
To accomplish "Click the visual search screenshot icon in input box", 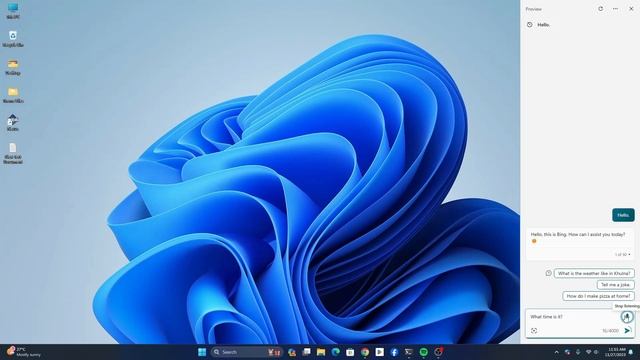I will click(534, 331).
